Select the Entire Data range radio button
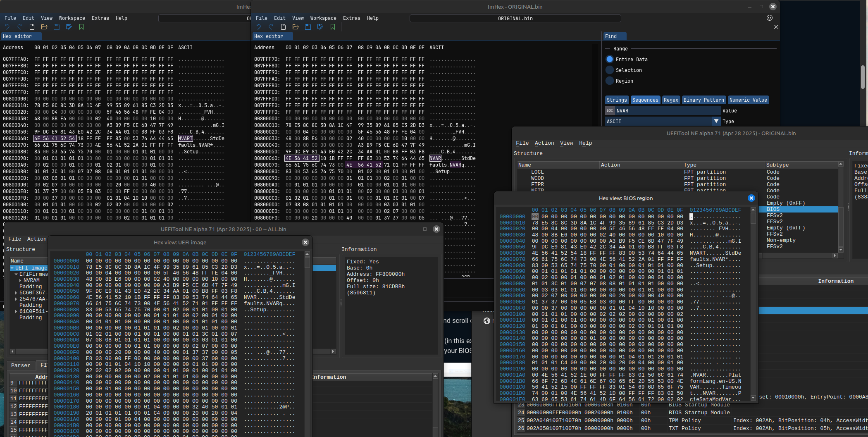The width and height of the screenshot is (868, 437). click(x=610, y=60)
